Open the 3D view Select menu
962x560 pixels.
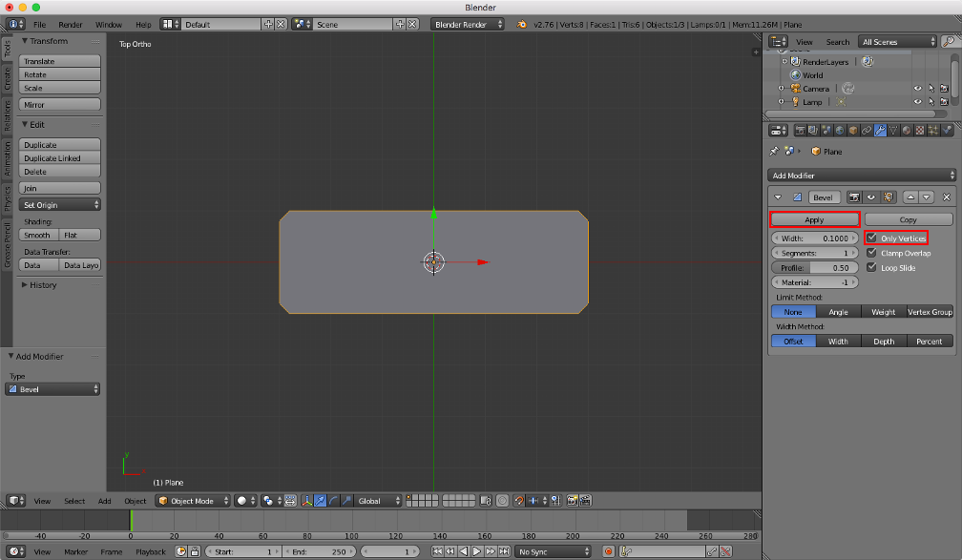pyautogui.click(x=74, y=501)
